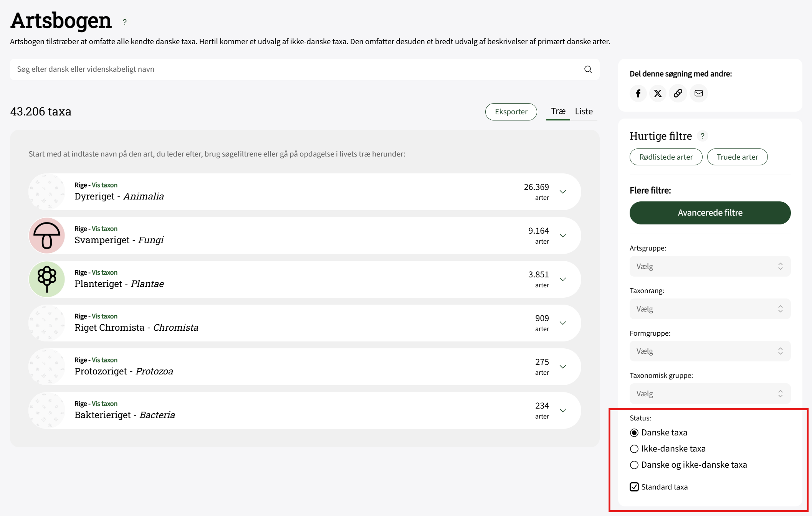
Task: Select the Danske taxa radio button
Action: click(634, 433)
